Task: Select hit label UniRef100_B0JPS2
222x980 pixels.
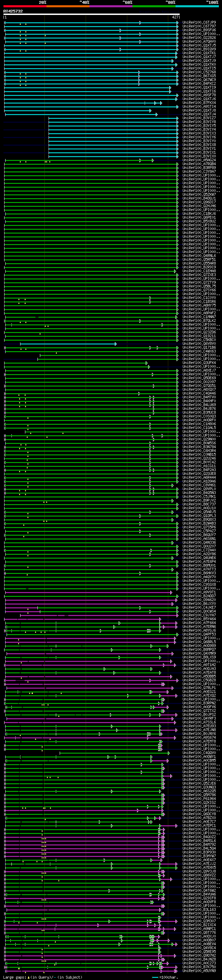Action: 199,715
